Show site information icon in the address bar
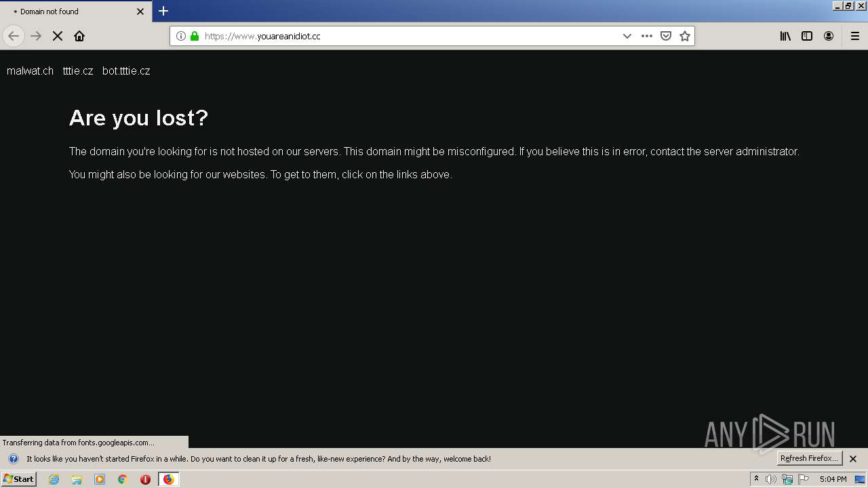The height and width of the screenshot is (488, 868). 181,36
